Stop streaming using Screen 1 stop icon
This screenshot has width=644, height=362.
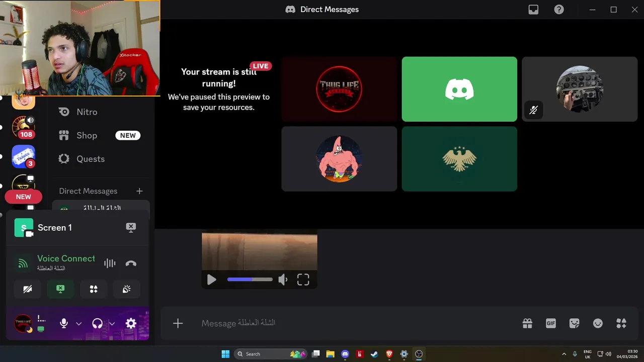(131, 227)
